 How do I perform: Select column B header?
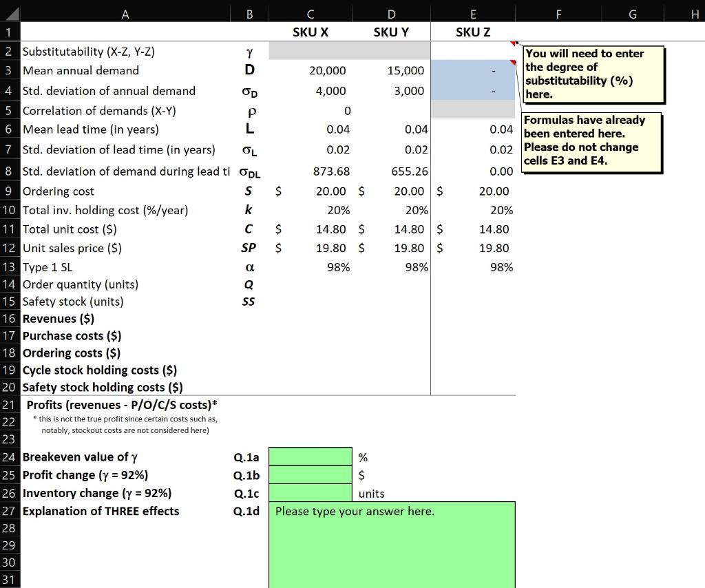pyautogui.click(x=249, y=12)
